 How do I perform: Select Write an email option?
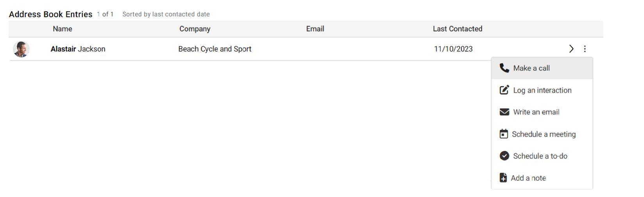tap(542, 112)
